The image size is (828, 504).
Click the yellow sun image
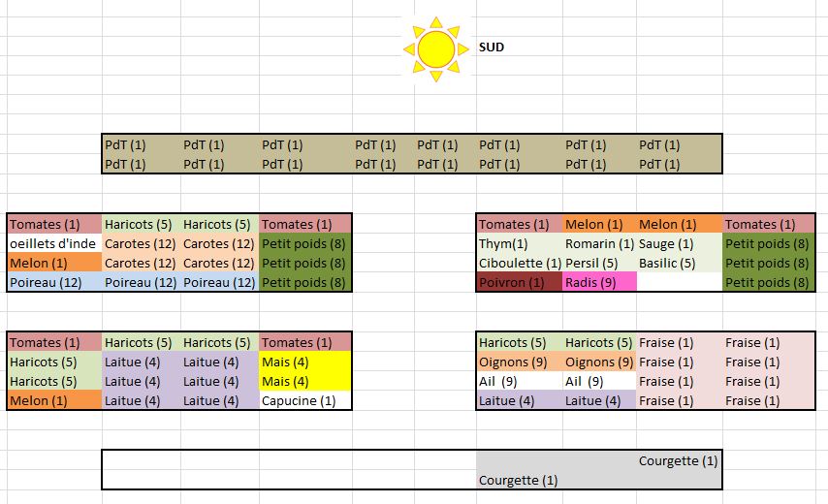point(435,47)
